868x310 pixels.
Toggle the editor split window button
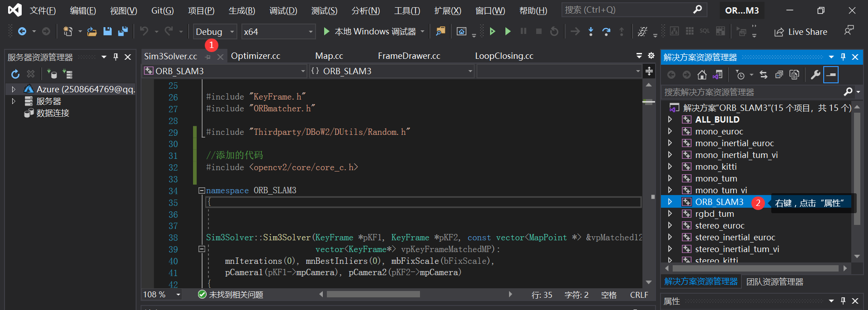(x=649, y=71)
